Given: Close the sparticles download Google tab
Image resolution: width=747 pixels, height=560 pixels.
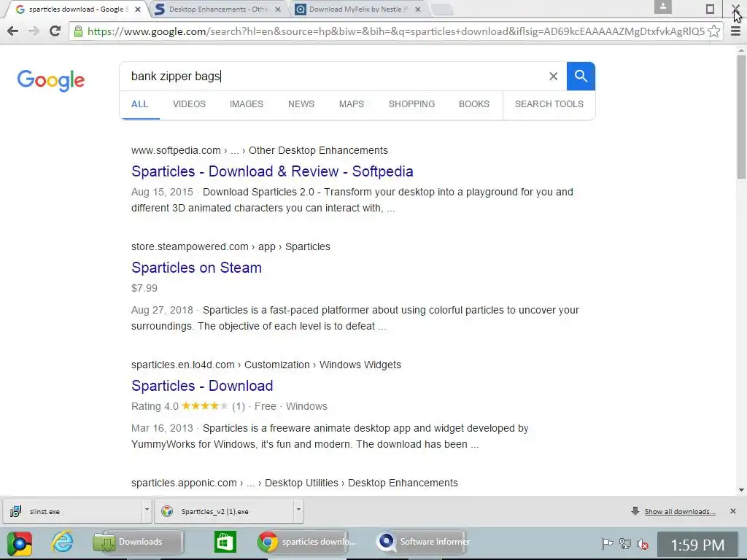Looking at the screenshot, I should pyautogui.click(x=138, y=9).
